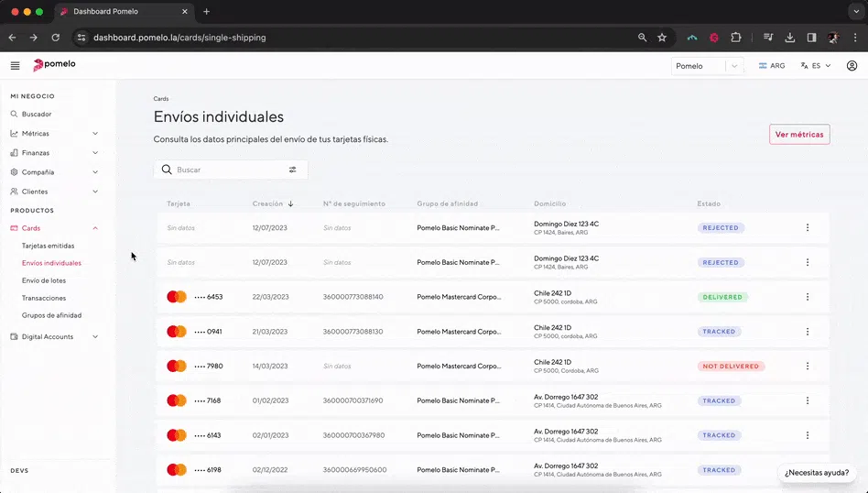868x493 pixels.
Task: Reload the browser page
Action: click(x=55, y=38)
